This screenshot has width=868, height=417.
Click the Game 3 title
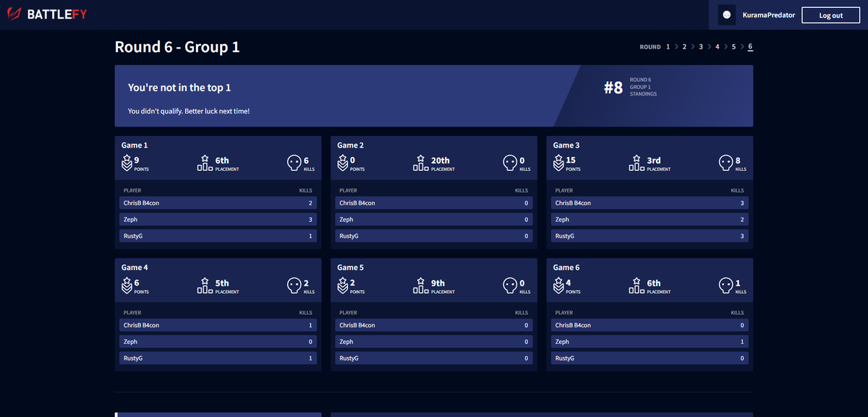(x=566, y=146)
